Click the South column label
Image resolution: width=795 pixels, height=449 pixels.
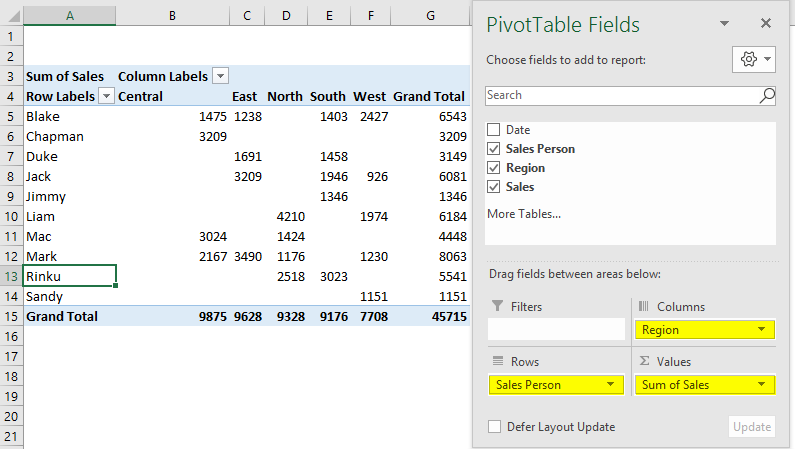coord(329,96)
